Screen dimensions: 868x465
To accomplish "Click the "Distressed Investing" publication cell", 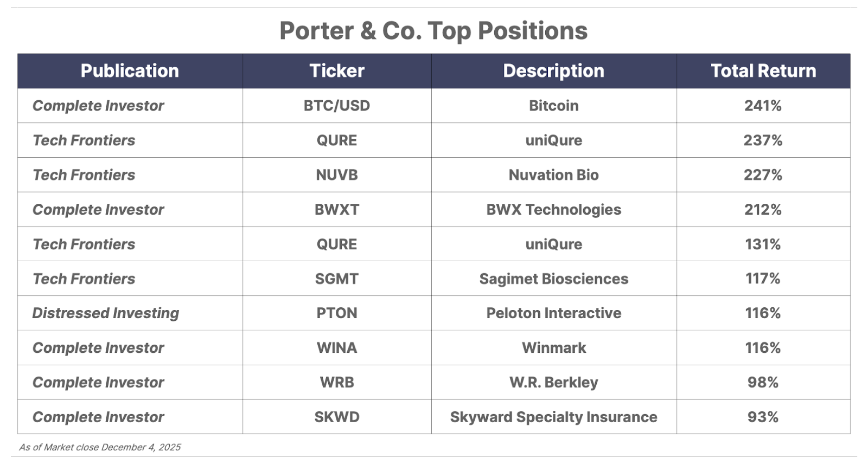I will pyautogui.click(x=106, y=313).
